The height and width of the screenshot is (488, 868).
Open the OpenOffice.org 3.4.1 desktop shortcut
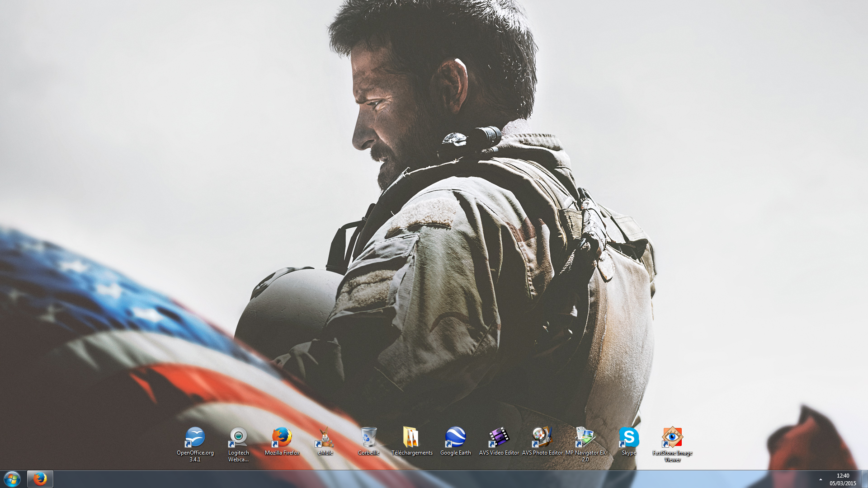[x=195, y=444]
